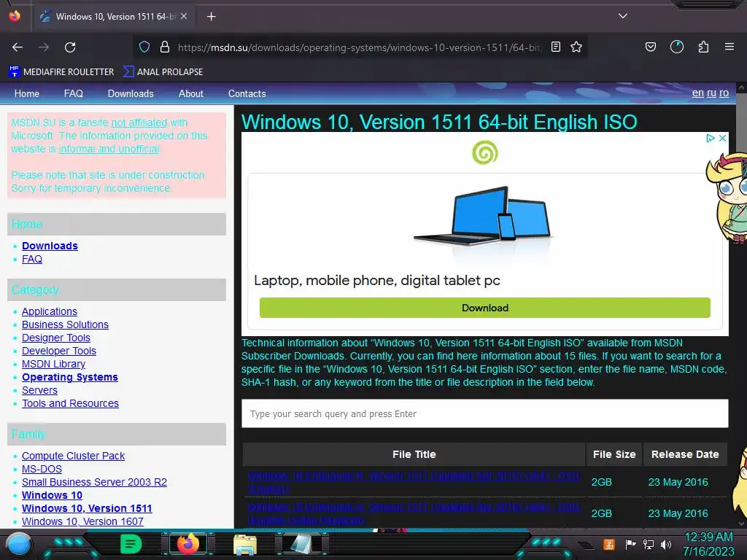Click the Firefox taskbar icon

(187, 544)
